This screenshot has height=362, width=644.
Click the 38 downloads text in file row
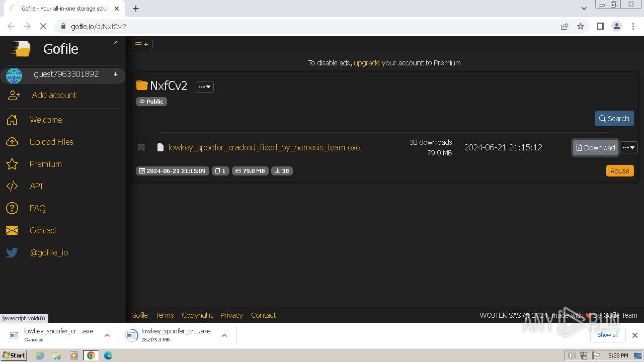click(x=431, y=142)
